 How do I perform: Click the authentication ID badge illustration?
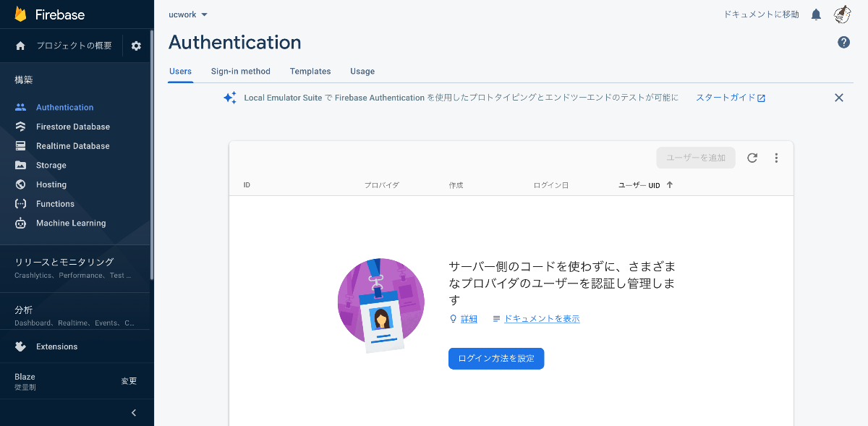[x=381, y=305]
